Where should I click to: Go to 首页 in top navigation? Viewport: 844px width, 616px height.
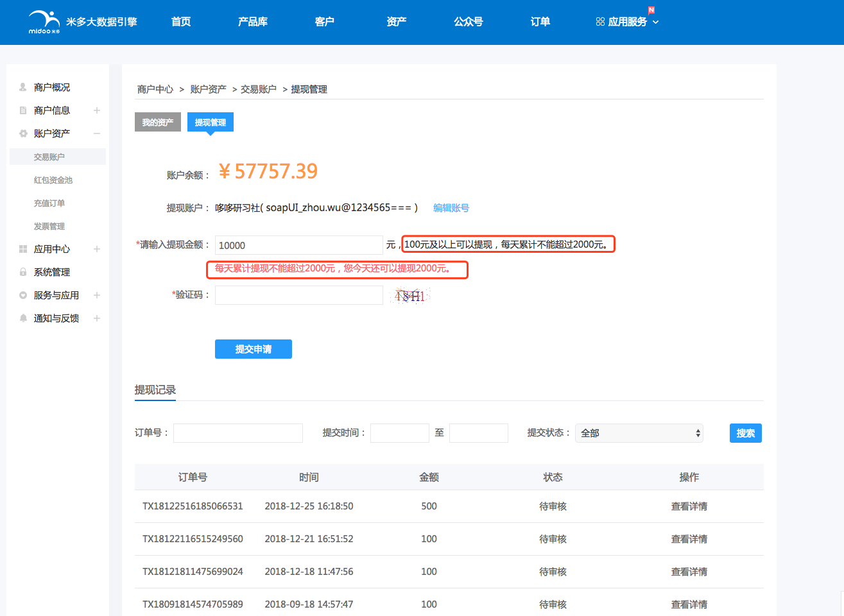(181, 22)
